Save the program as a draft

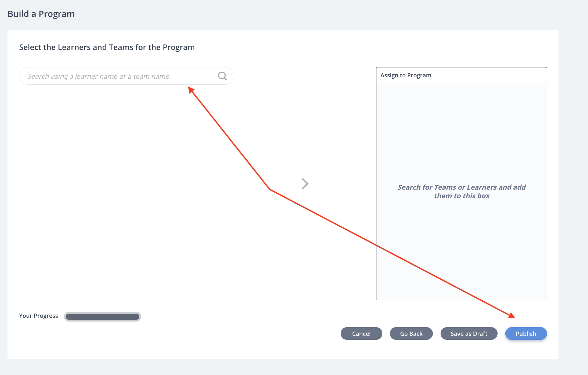point(469,334)
